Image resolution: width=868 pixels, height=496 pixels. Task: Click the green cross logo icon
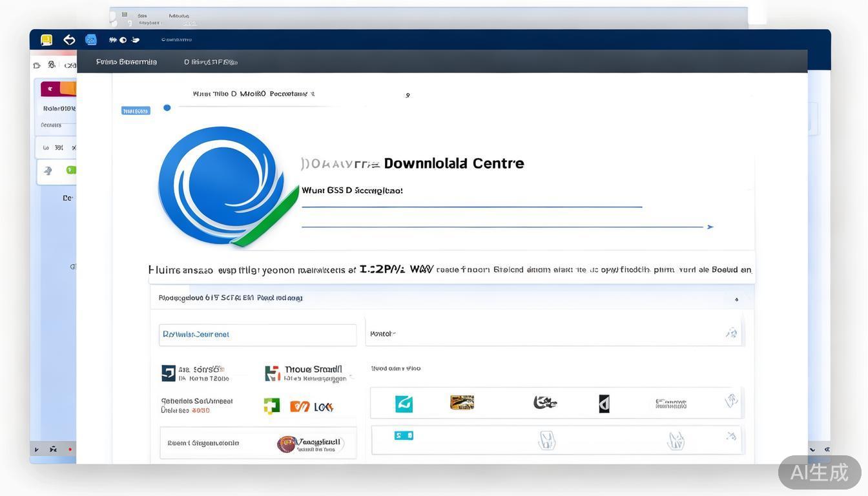272,406
